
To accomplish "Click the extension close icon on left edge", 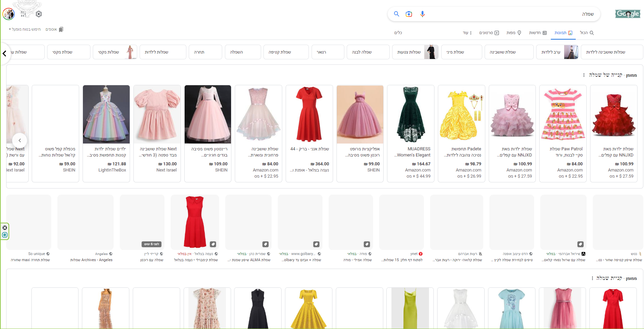I will point(5,228).
